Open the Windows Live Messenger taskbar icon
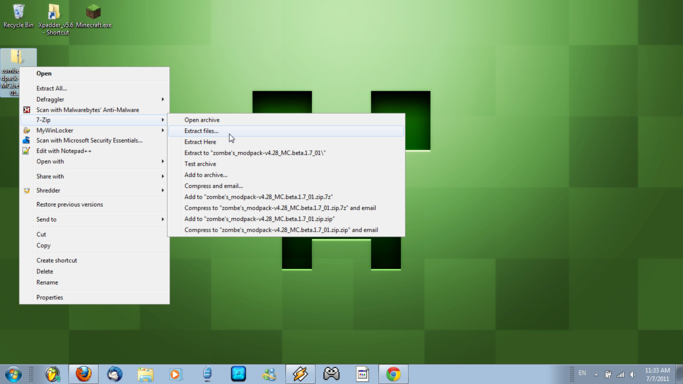683x384 pixels. point(269,374)
